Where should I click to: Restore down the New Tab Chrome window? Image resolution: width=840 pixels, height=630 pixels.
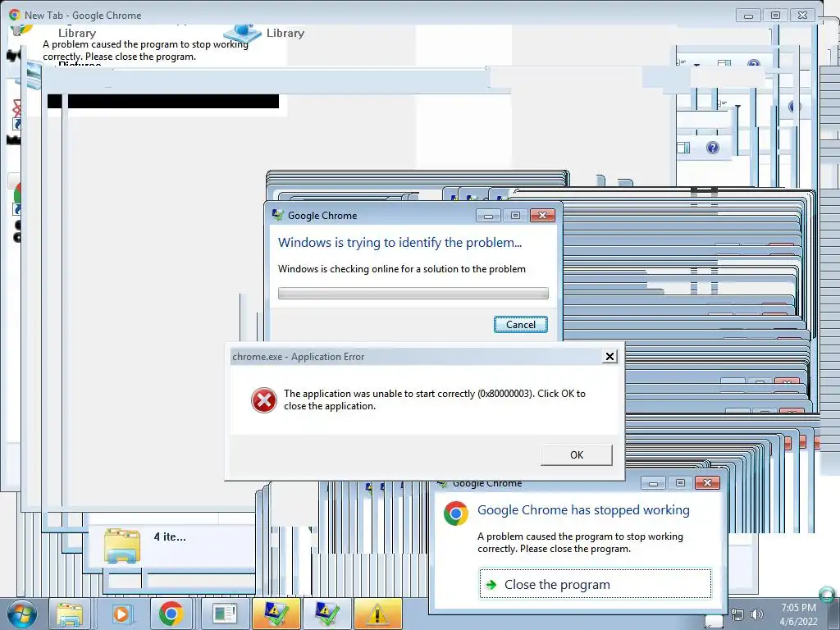click(775, 16)
